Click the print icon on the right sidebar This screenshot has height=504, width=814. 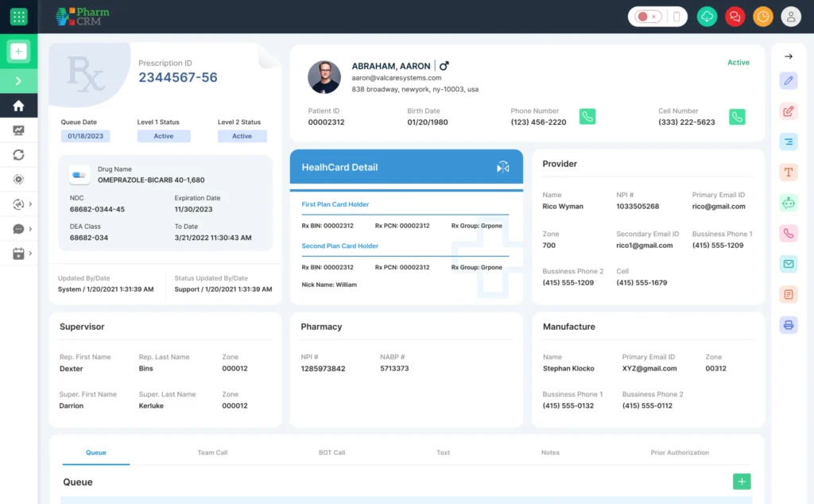click(788, 325)
